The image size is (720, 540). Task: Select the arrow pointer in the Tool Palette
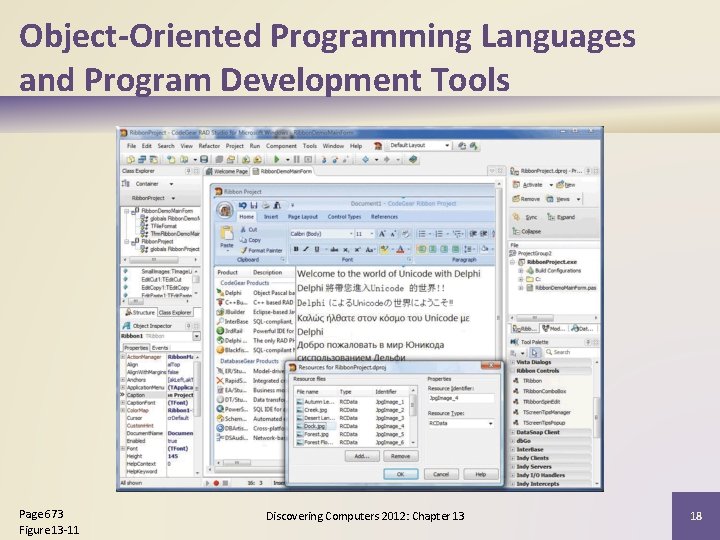pos(534,353)
